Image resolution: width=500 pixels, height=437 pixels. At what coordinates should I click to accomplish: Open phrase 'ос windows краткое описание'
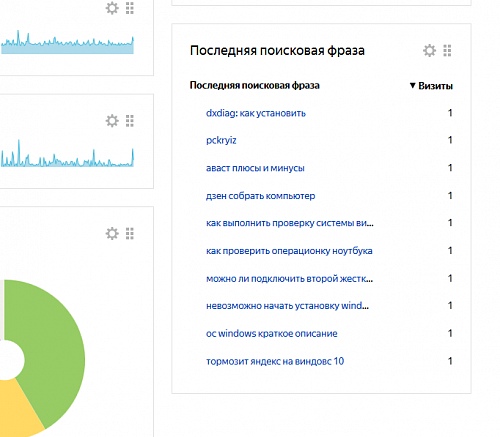[x=271, y=333]
